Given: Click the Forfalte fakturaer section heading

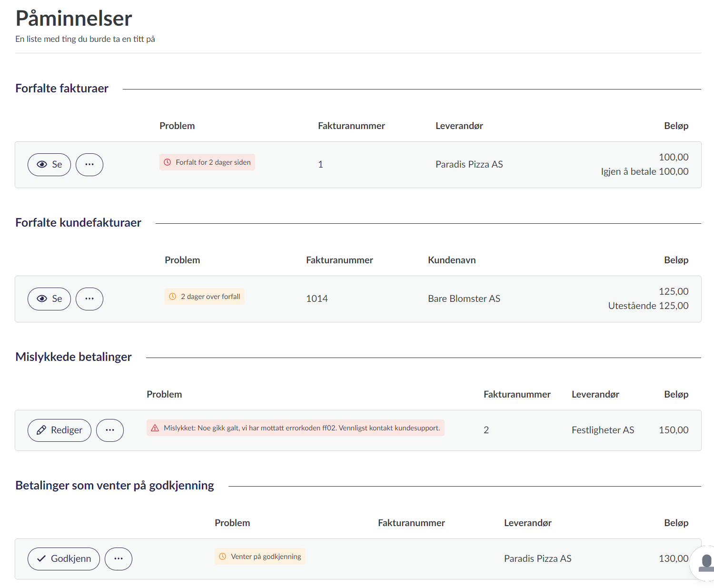Looking at the screenshot, I should click(62, 89).
